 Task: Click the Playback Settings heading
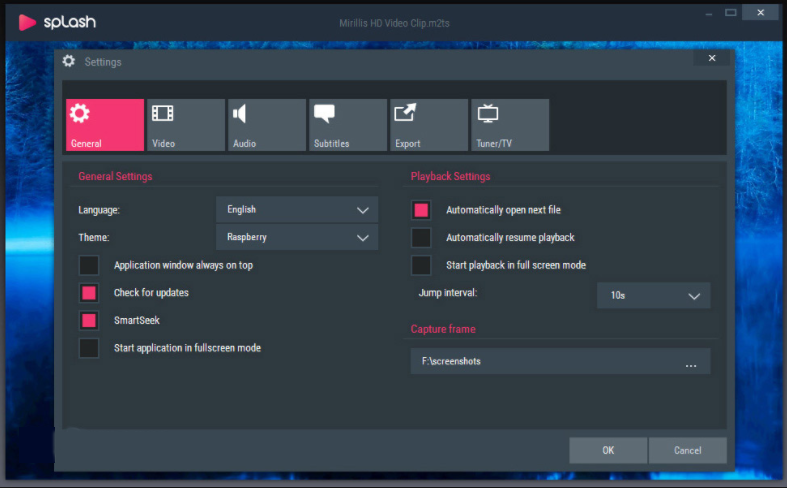point(450,176)
